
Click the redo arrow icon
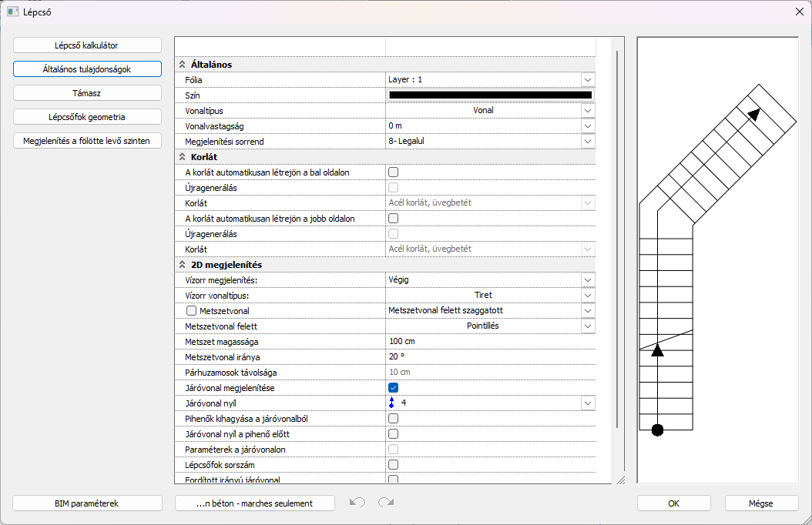[x=386, y=503]
